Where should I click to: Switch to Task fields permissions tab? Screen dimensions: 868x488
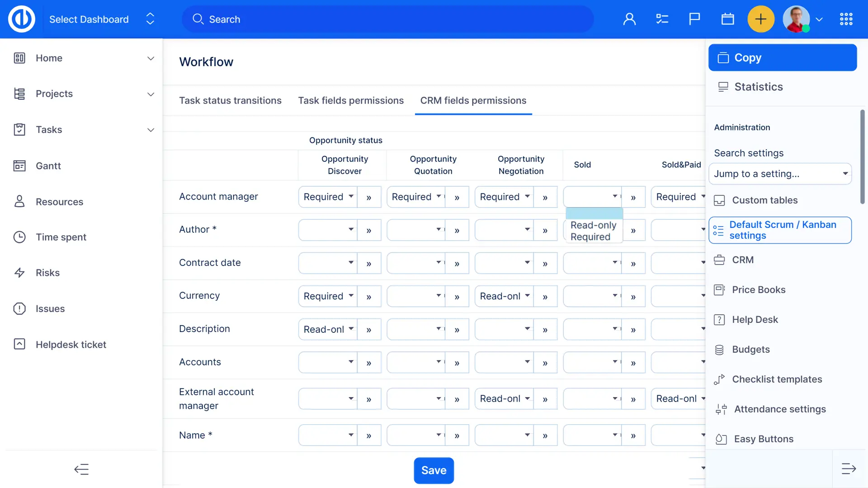(351, 100)
